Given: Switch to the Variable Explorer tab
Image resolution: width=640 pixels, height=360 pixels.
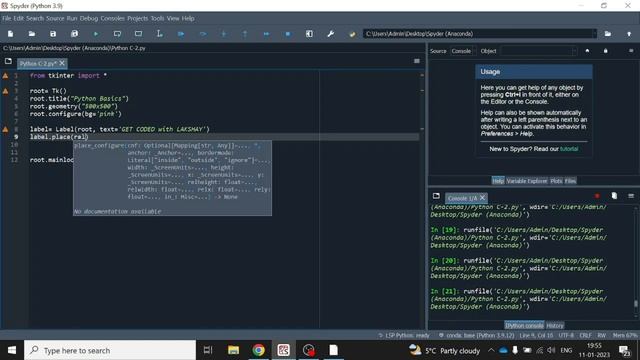Looking at the screenshot, I should click(527, 181).
